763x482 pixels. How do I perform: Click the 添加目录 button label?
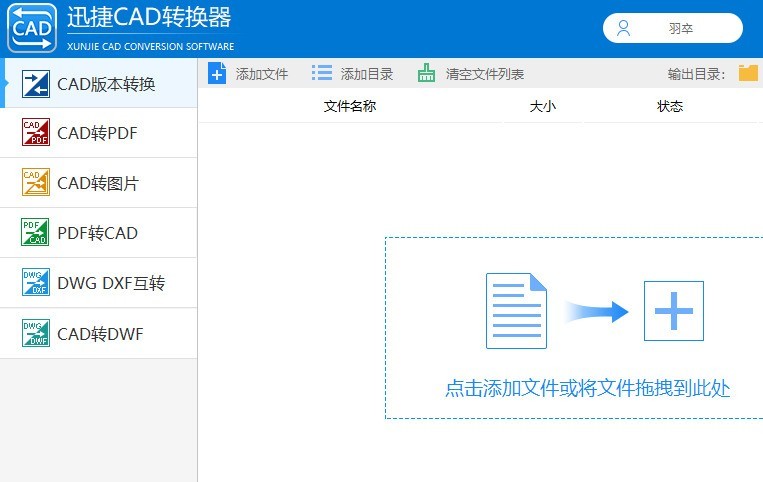367,74
